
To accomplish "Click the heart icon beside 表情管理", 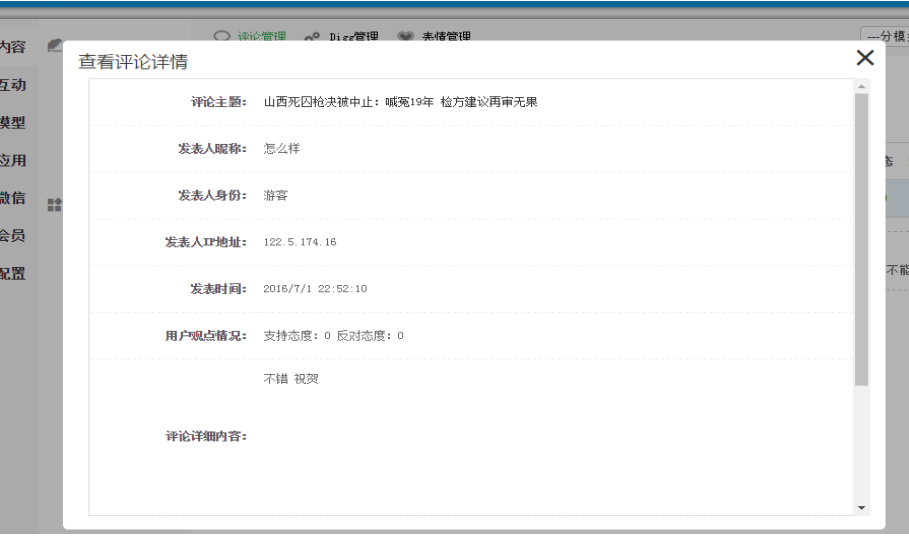I will click(406, 38).
